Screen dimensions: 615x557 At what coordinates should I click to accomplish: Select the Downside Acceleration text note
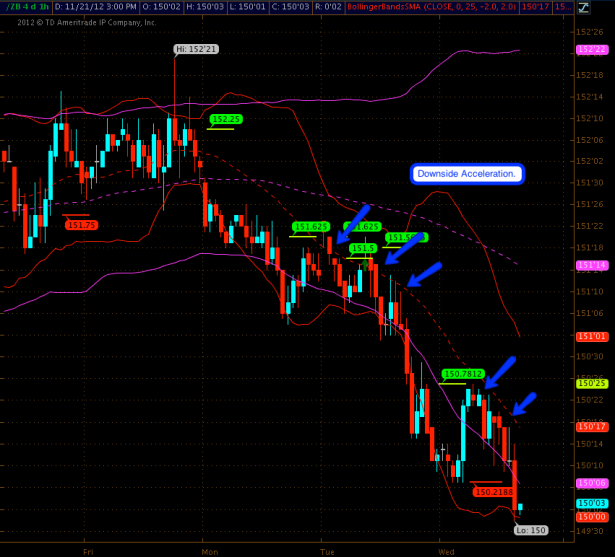(467, 174)
